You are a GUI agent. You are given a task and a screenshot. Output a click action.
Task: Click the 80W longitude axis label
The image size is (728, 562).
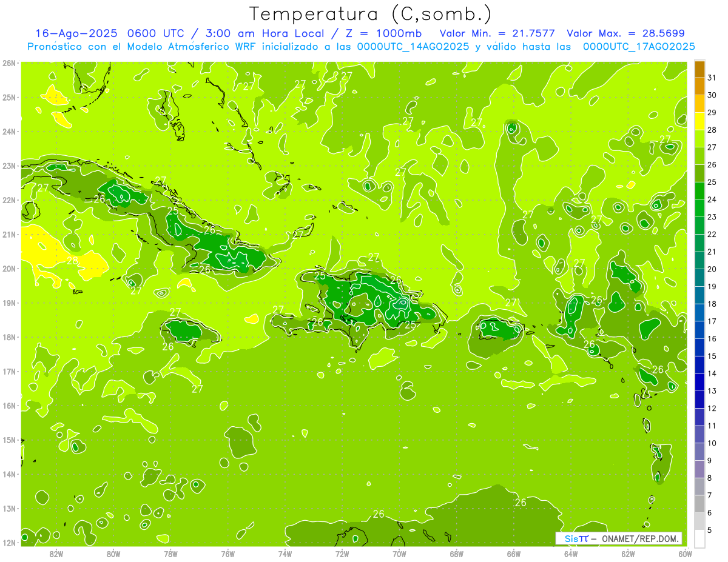113,554
